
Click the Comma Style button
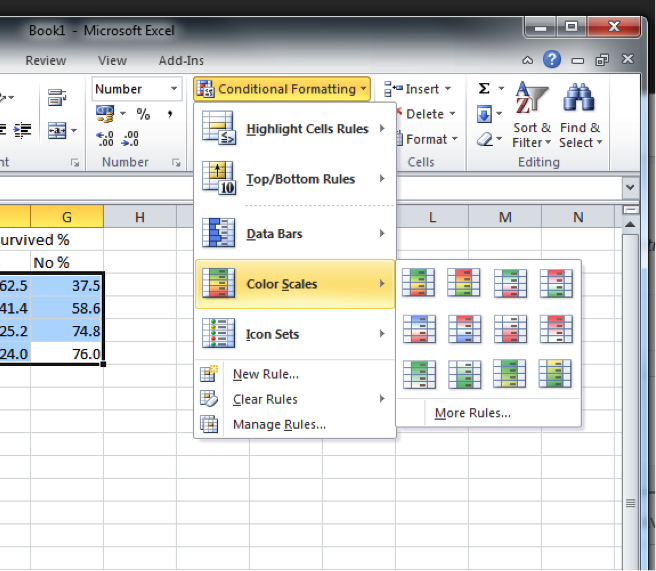click(x=171, y=114)
